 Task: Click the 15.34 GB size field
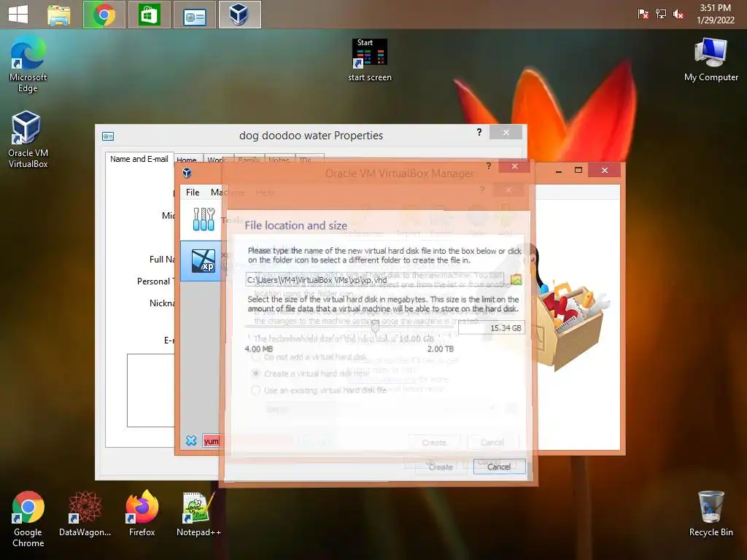491,328
